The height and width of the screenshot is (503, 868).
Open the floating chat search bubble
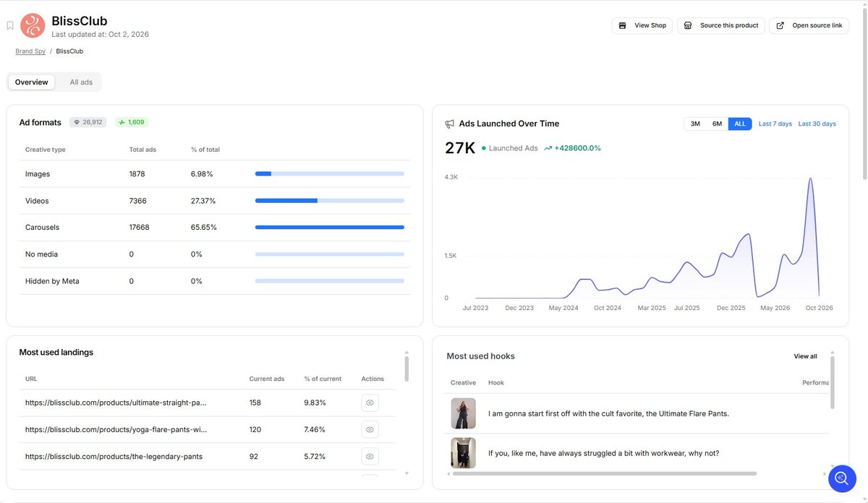pyautogui.click(x=842, y=478)
